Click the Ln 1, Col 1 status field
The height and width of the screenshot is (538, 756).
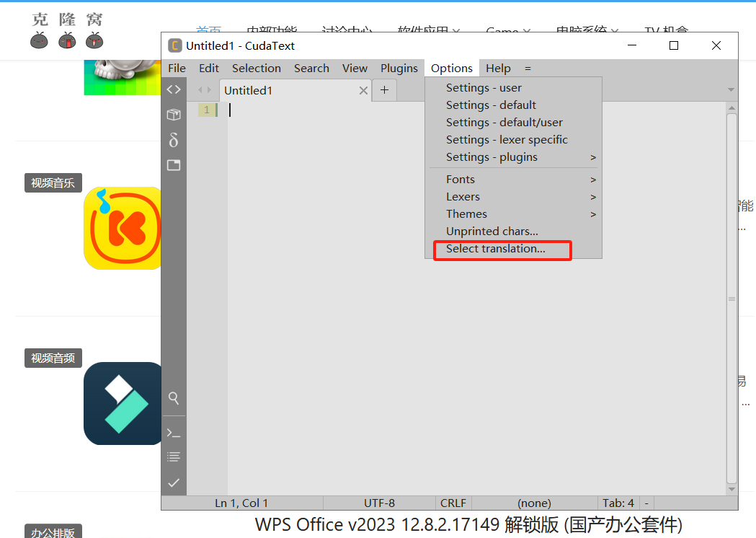[x=241, y=503]
